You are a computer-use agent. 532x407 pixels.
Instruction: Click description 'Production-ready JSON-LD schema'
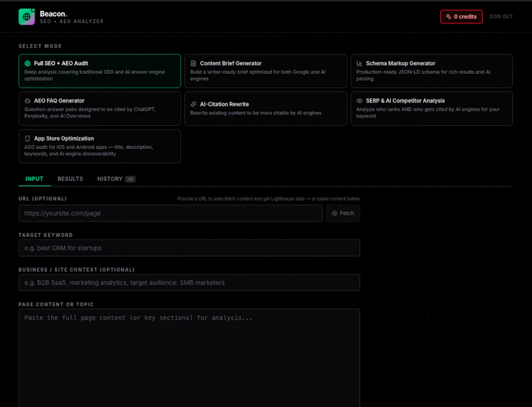pyautogui.click(x=423, y=75)
